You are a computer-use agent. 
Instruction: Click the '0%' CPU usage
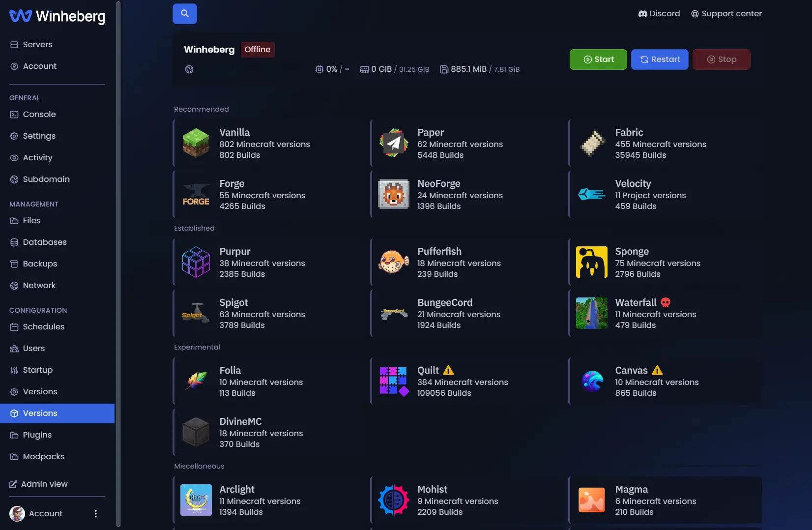click(x=332, y=69)
